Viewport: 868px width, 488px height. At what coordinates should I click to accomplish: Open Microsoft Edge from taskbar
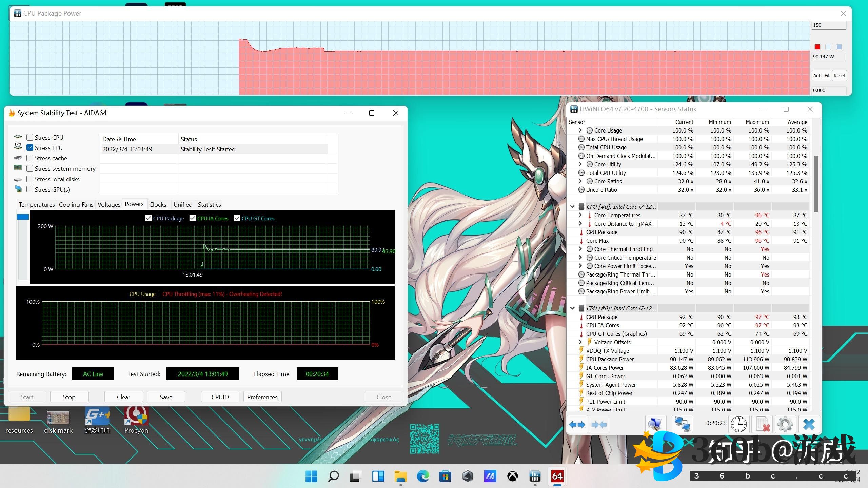(423, 476)
